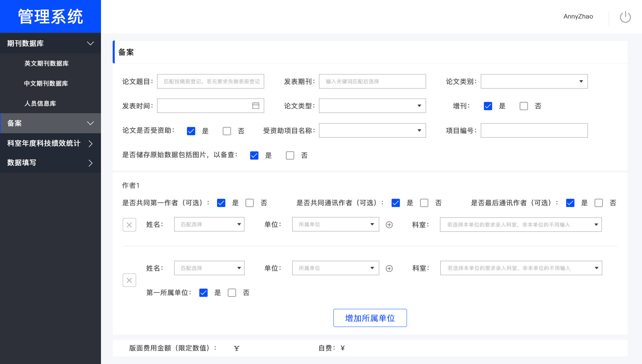The width and height of the screenshot is (642, 364).
Task: Click the plus icon beside first 单位 dropdown
Action: point(389,225)
